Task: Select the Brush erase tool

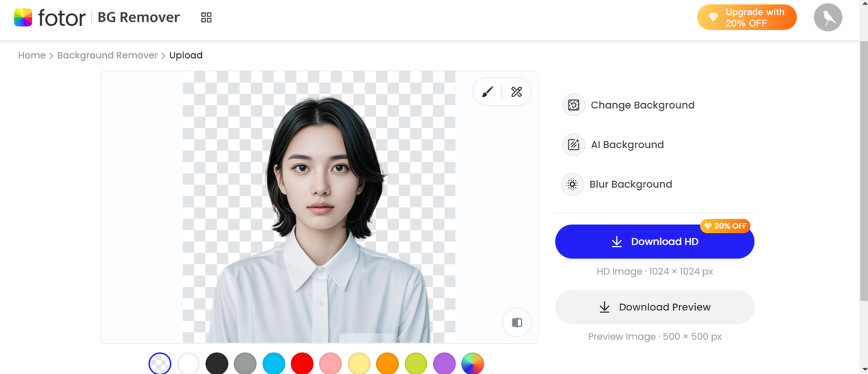Action: pyautogui.click(x=487, y=92)
